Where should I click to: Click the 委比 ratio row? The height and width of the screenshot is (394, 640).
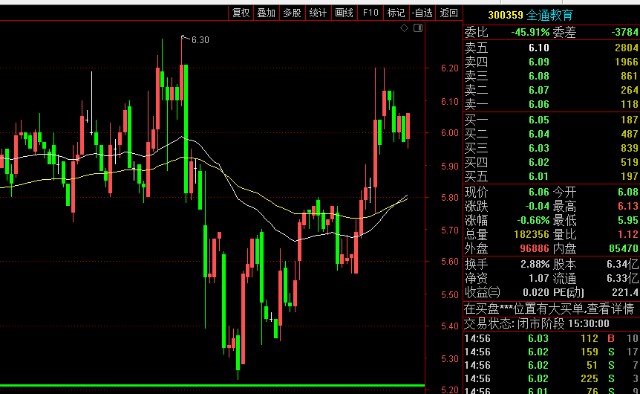tap(551, 32)
